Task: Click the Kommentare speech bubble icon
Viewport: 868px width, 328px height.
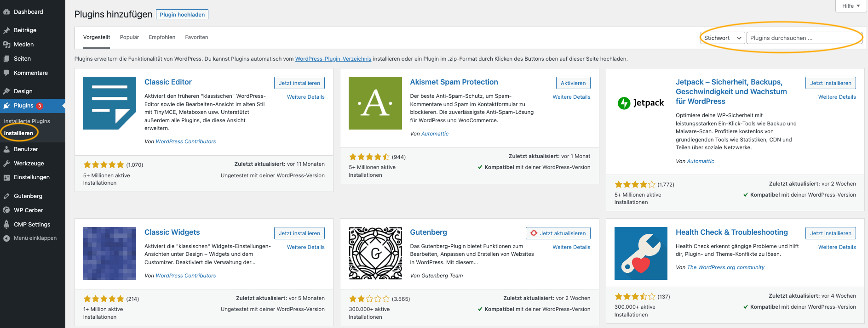Action: click(x=6, y=73)
